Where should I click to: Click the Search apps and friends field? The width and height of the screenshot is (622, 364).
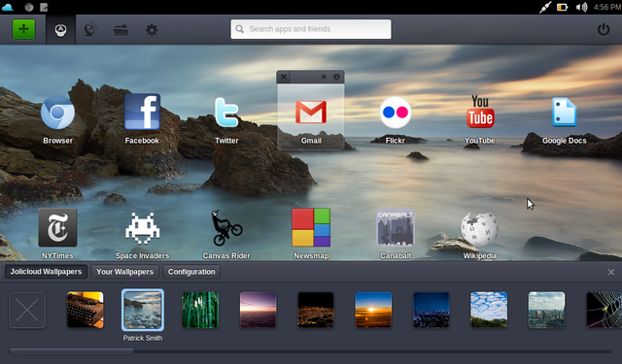[x=311, y=29]
